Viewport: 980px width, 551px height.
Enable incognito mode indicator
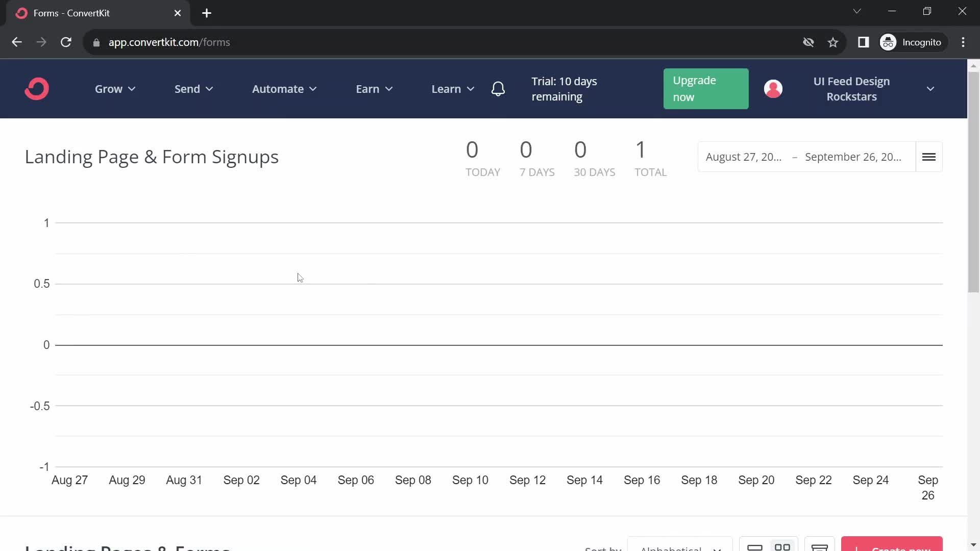912,42
